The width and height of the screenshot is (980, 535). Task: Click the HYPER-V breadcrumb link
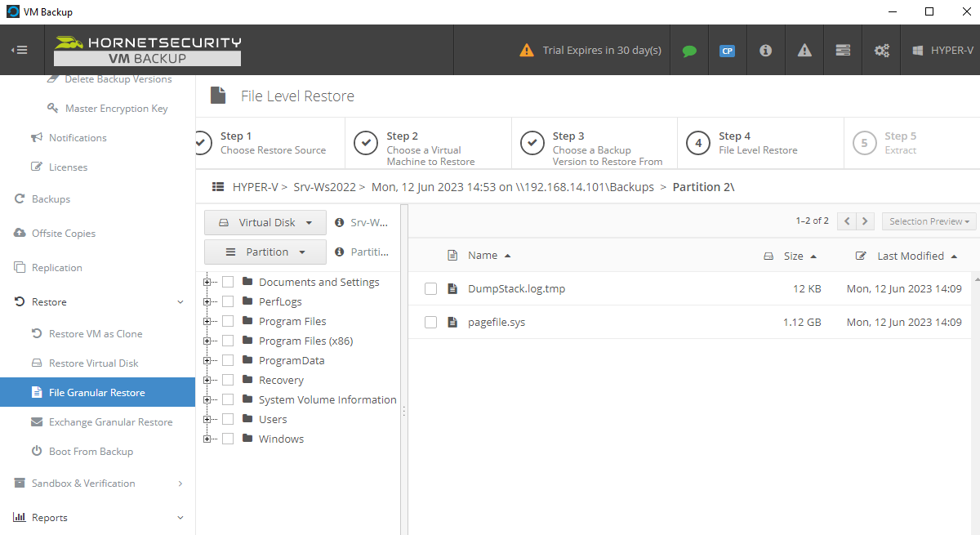[255, 187]
